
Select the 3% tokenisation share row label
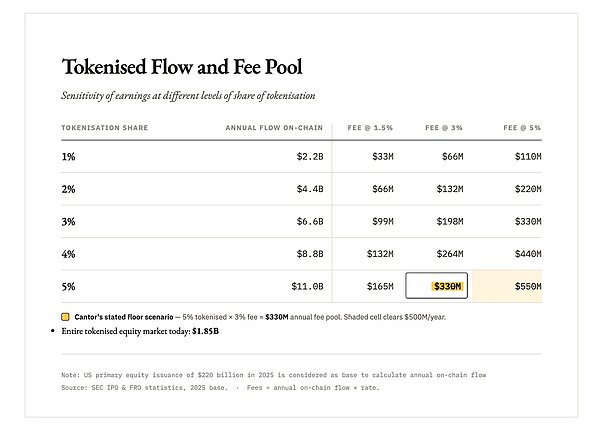tap(68, 222)
